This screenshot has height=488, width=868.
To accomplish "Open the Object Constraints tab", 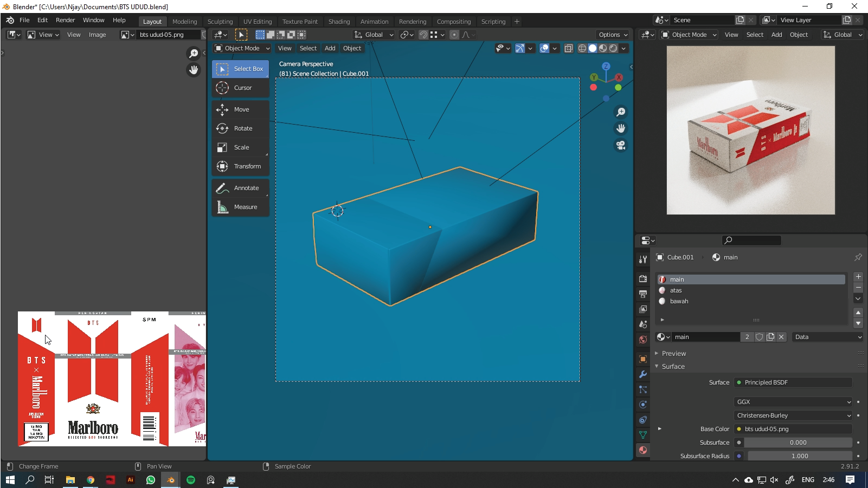I will (643, 420).
